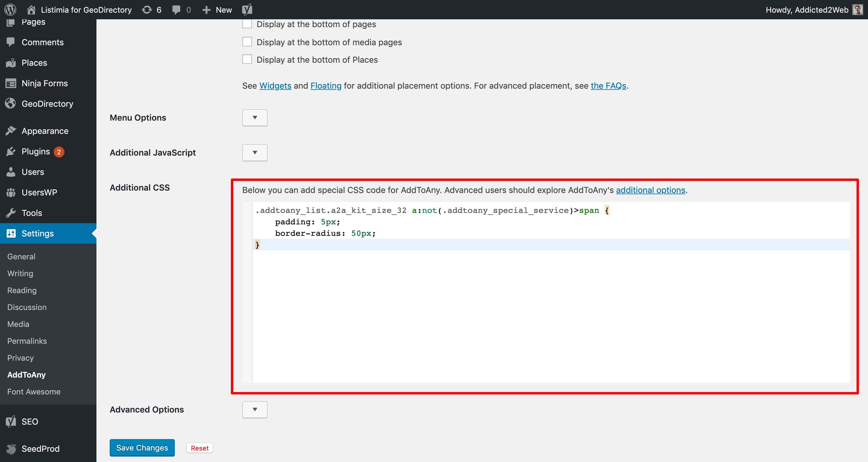Click the Settings sliders icon
Viewport: 868px width, 462px height.
pos(11,233)
